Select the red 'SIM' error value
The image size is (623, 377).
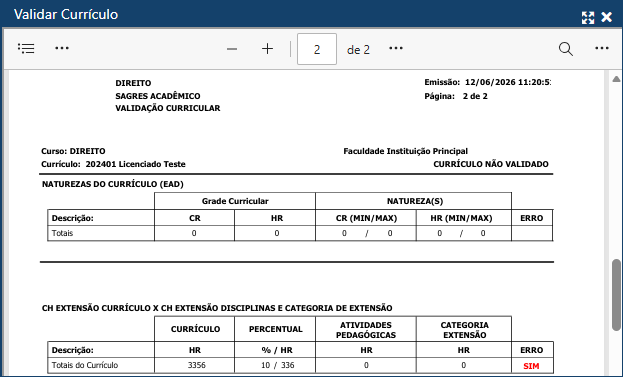(x=531, y=366)
